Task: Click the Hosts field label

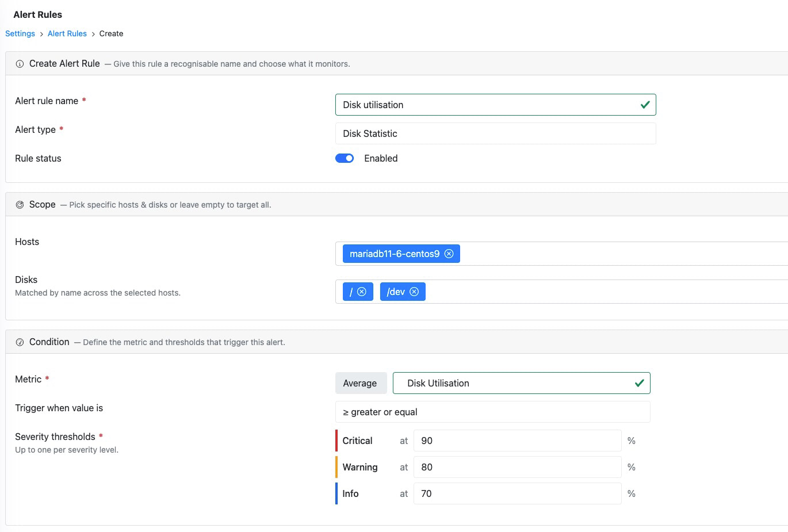Action: pos(27,242)
